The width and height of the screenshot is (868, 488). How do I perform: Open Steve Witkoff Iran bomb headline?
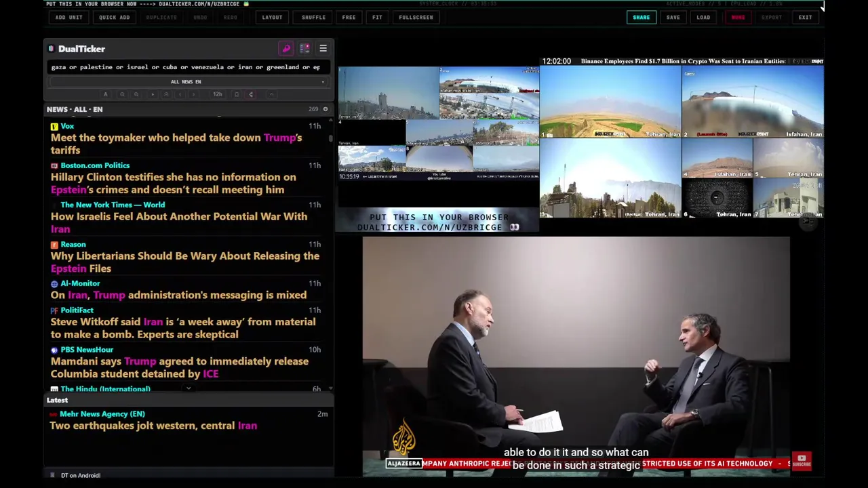tap(183, 328)
